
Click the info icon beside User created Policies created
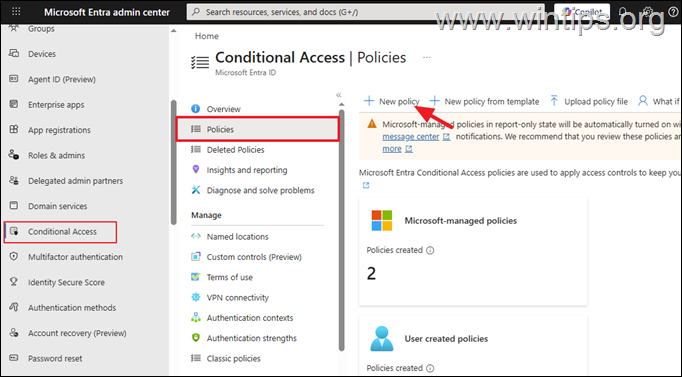point(430,368)
